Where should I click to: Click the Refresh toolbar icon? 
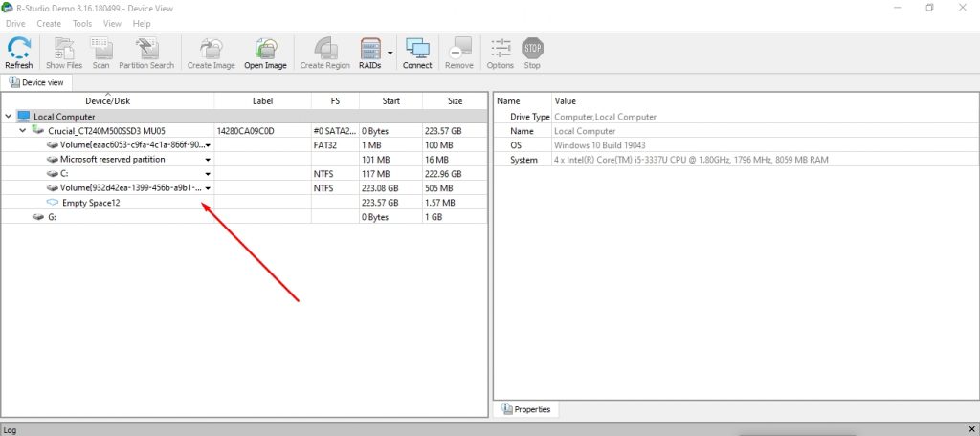click(x=19, y=49)
